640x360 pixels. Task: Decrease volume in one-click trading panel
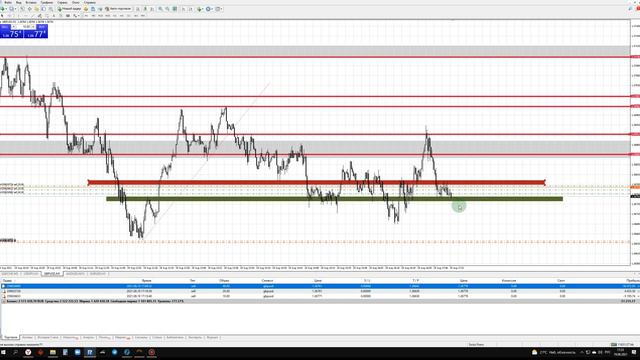pyautogui.click(x=13, y=27)
